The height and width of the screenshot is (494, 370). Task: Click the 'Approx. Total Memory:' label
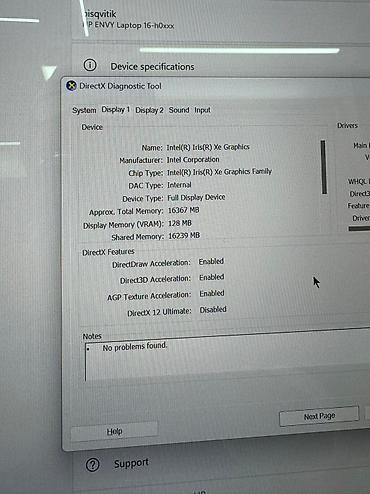(126, 212)
